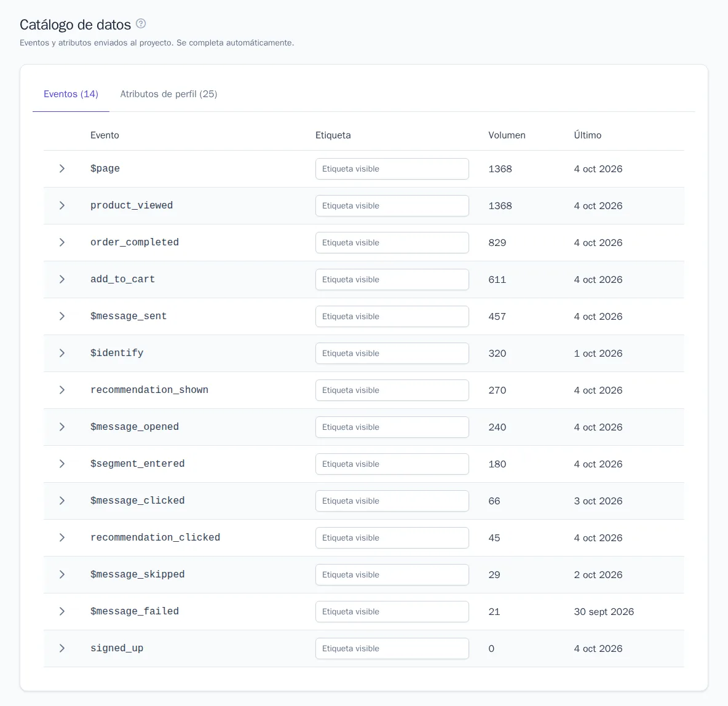Select the label input for recommendation_clicked
Screen dimensions: 728x706
coord(392,538)
